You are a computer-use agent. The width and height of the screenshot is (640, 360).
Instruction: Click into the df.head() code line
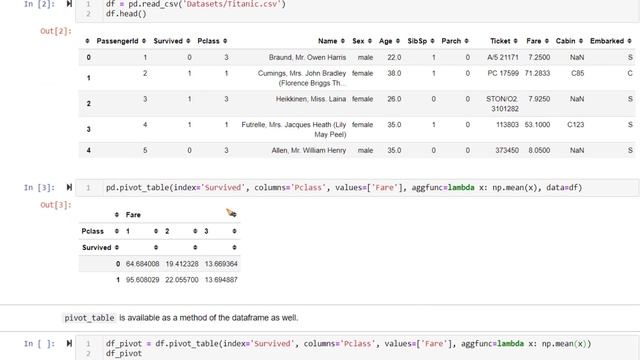coord(126,14)
